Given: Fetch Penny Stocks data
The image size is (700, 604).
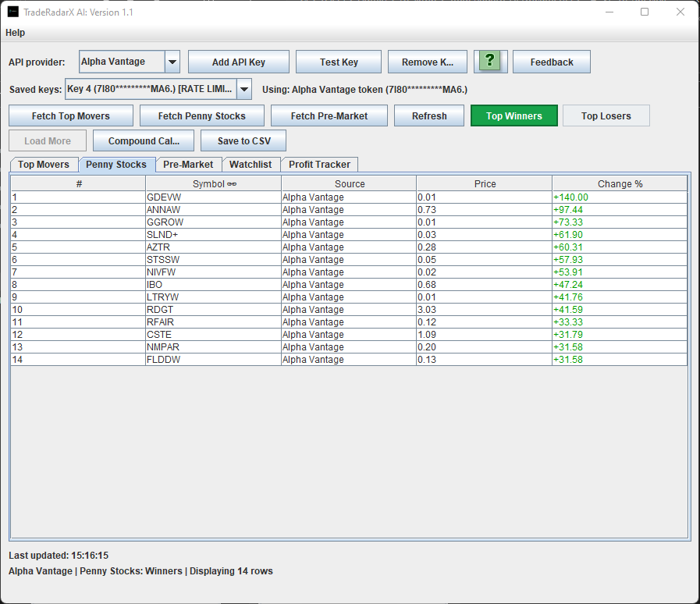Looking at the screenshot, I should (201, 115).
